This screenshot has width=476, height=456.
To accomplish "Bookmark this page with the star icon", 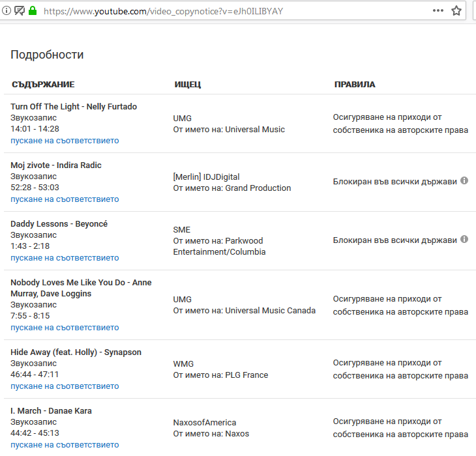I will [x=456, y=11].
